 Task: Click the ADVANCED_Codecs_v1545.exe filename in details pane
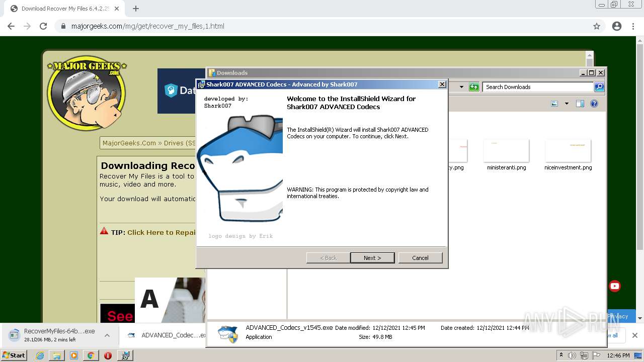point(289,327)
